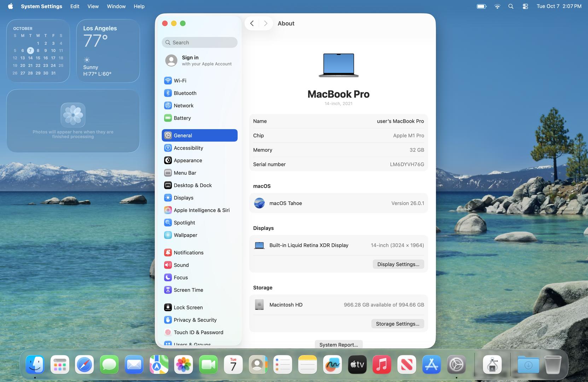
Task: Open Touch ID & Password settings
Action: coord(198,332)
